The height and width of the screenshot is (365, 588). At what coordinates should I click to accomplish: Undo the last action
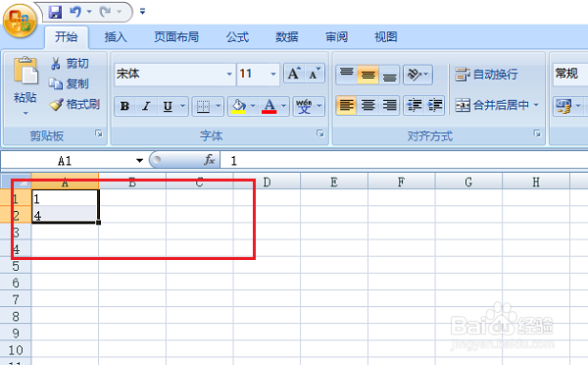[75, 12]
